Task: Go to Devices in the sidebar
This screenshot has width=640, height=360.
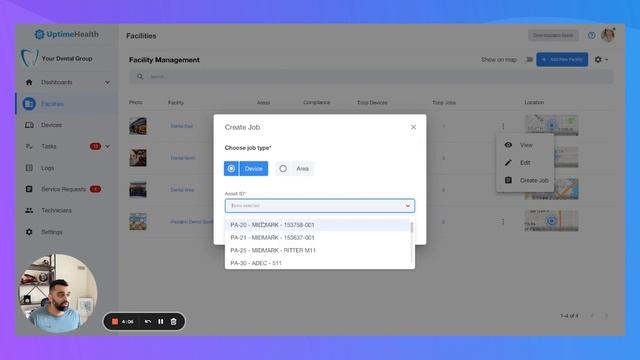Action: (x=51, y=125)
